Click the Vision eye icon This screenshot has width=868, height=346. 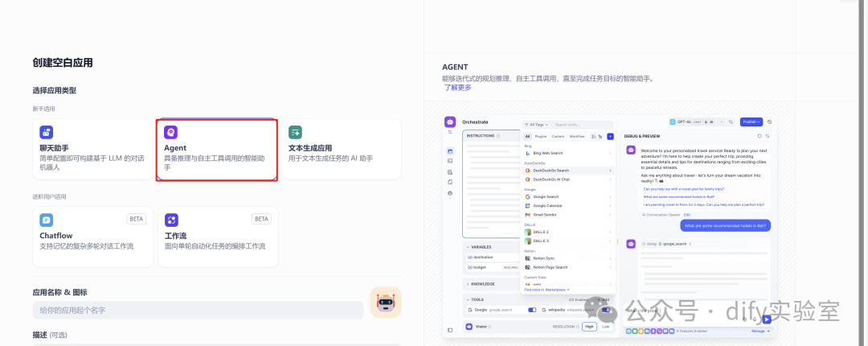[x=469, y=327]
